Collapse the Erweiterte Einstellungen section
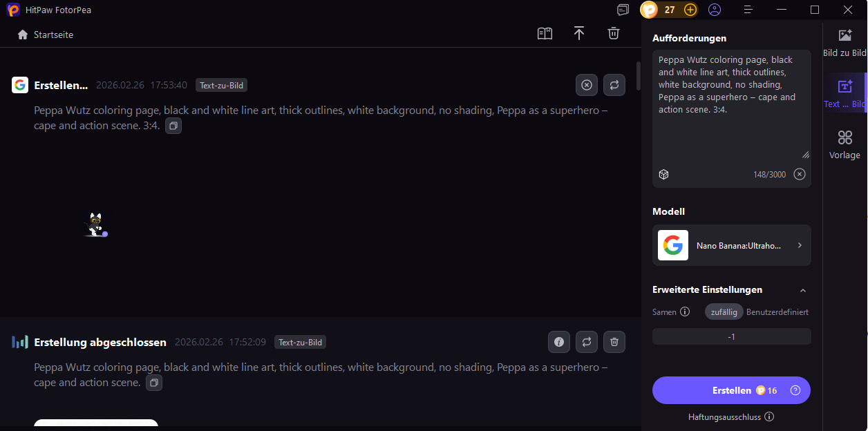This screenshot has height=431, width=868. tap(802, 291)
